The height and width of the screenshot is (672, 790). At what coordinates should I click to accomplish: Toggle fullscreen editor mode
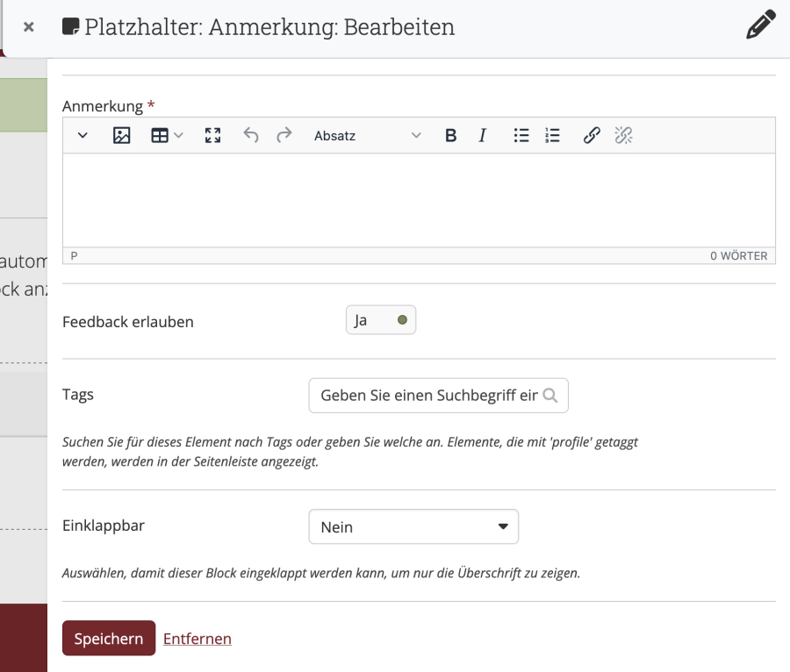click(212, 136)
